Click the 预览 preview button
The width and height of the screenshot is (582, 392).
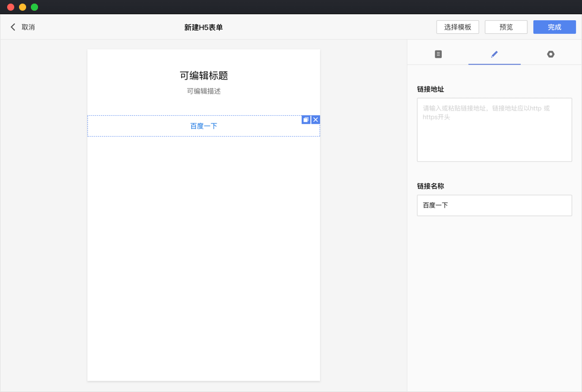point(506,27)
